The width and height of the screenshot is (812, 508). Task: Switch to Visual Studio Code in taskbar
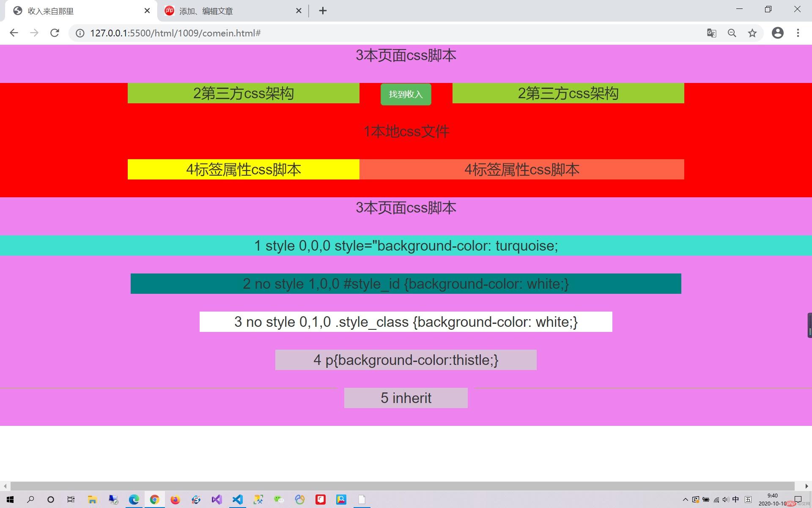click(237, 500)
